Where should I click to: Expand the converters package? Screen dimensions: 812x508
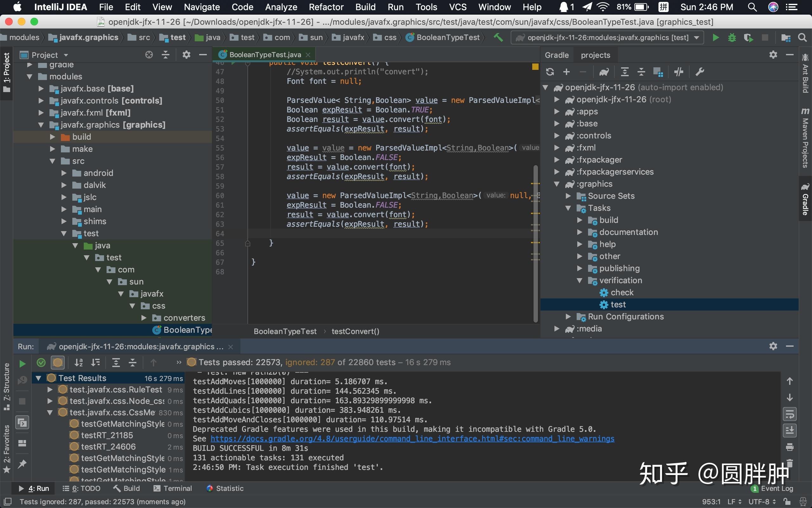(x=144, y=318)
